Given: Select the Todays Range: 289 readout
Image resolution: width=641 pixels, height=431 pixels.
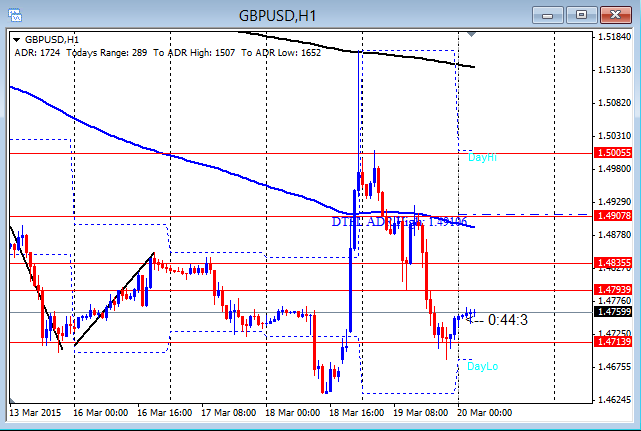Looking at the screenshot, I should click(x=106, y=53).
